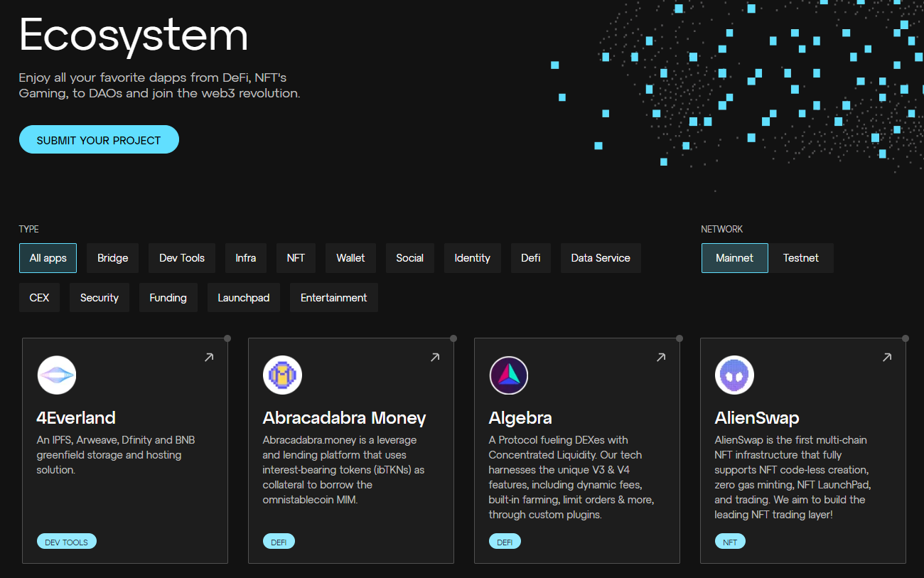Click the Abracadabra Money logo icon
The width and height of the screenshot is (924, 578).
[282, 375]
